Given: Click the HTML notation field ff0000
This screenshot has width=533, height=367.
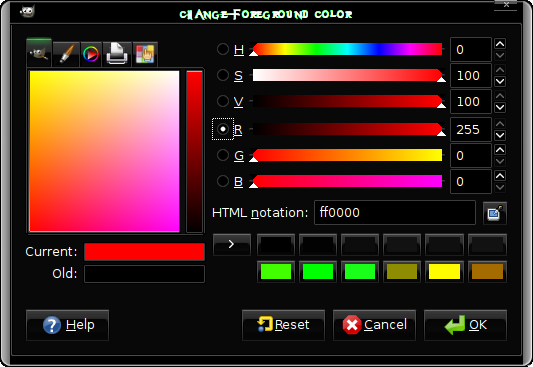Looking at the screenshot, I should (x=395, y=213).
